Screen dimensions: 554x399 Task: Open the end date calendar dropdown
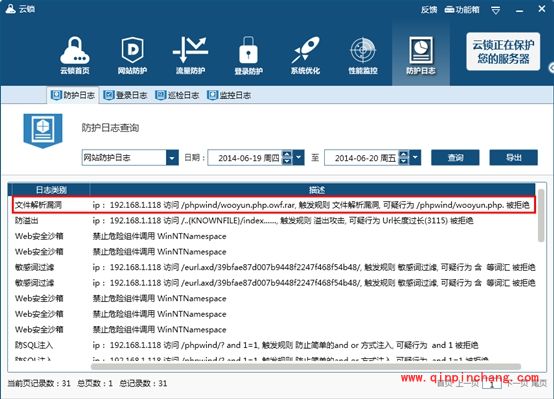click(415, 158)
